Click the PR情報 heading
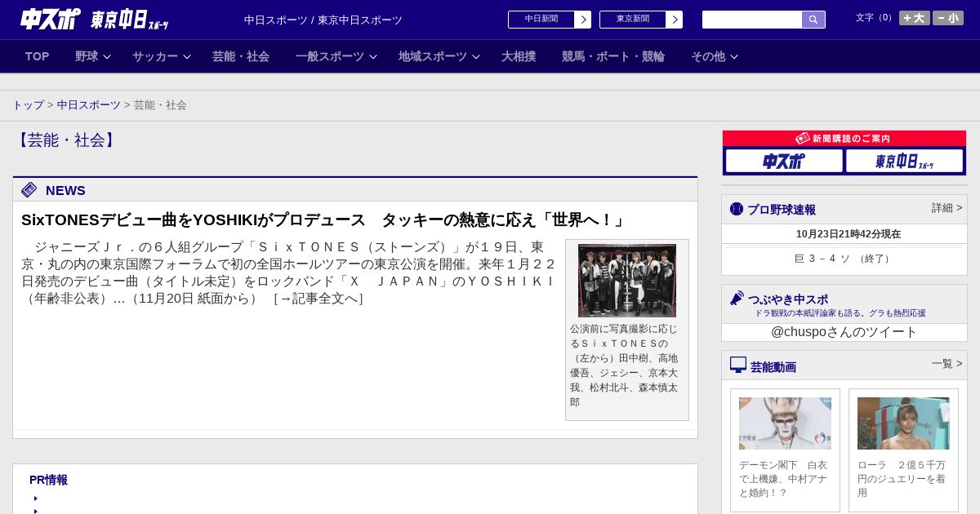 point(48,480)
